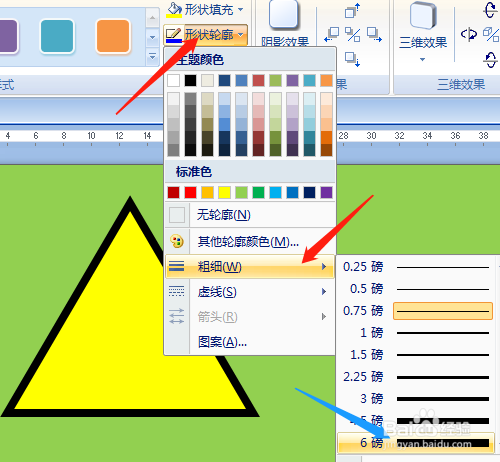This screenshot has width=500, height=462.
Task: Open the 阴影效果 shadow effects button
Action: pos(284,23)
